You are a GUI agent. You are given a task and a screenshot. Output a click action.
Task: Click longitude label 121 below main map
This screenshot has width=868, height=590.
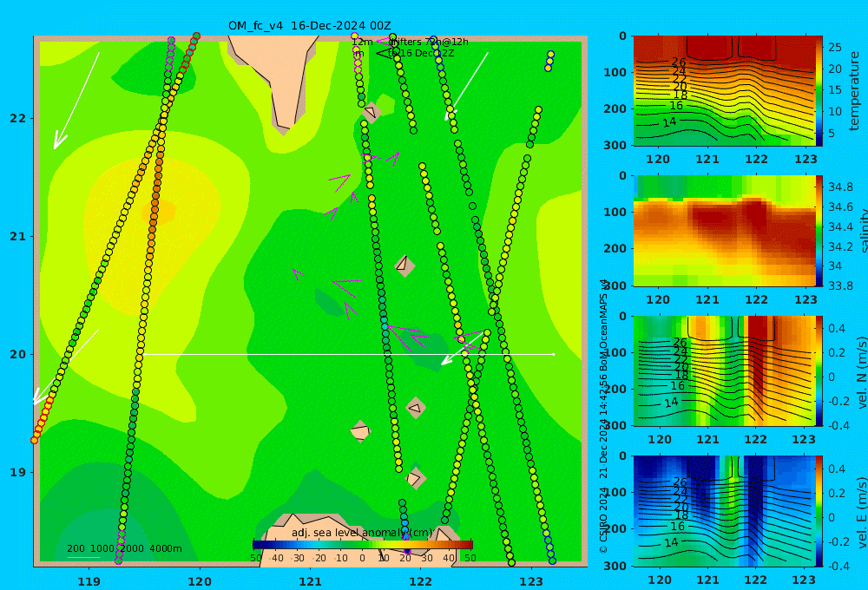tap(310, 581)
